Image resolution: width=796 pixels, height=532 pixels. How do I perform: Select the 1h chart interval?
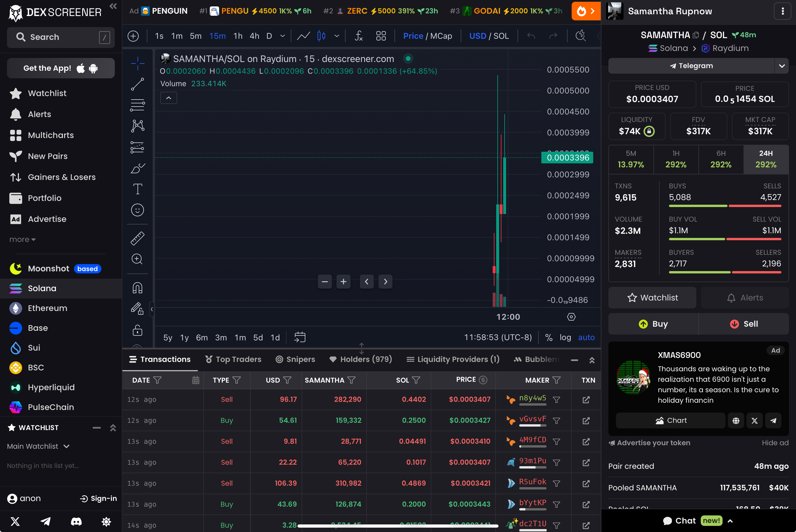238,36
